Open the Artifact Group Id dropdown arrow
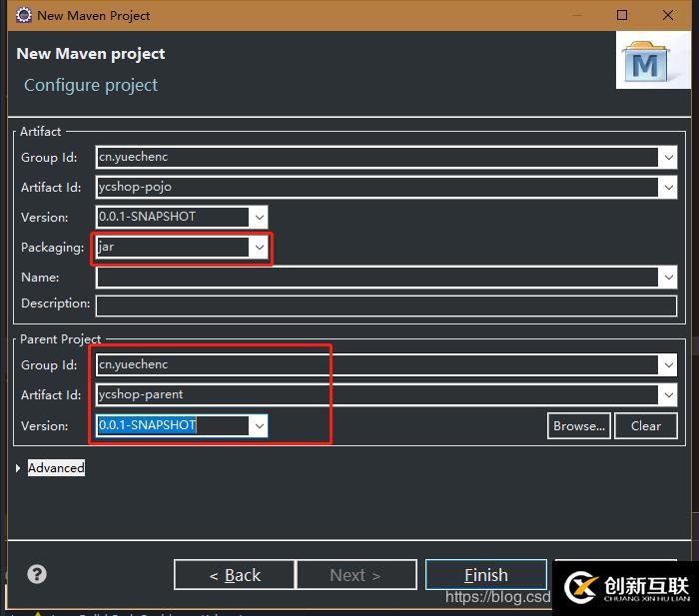This screenshot has width=699, height=616. tap(668, 157)
